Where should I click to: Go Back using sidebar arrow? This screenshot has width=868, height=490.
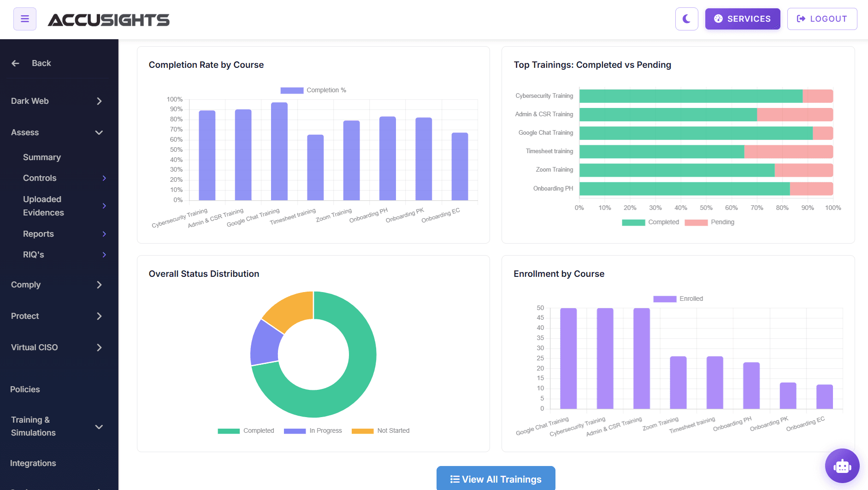click(16, 63)
